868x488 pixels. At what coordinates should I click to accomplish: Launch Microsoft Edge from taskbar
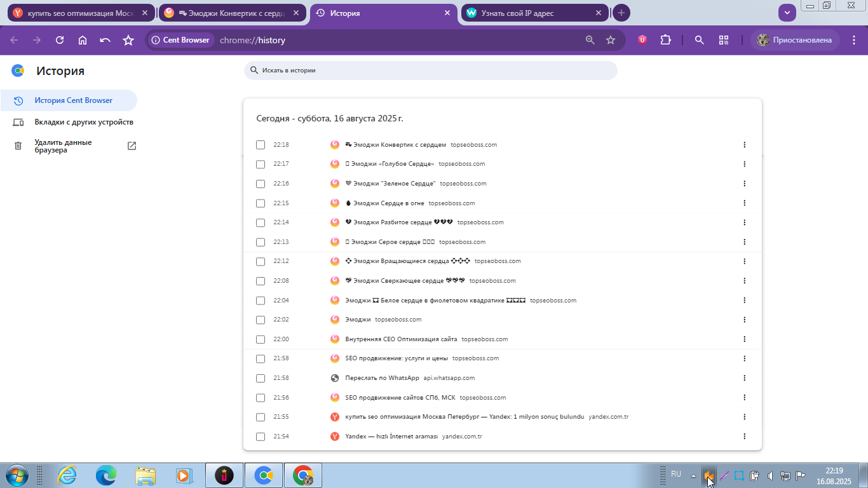pos(106,475)
